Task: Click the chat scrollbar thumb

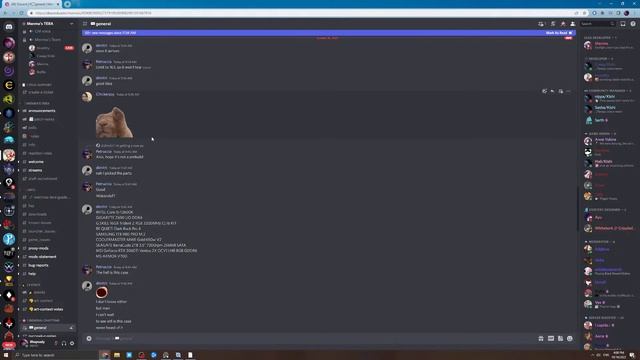Action: pyautogui.click(x=578, y=209)
